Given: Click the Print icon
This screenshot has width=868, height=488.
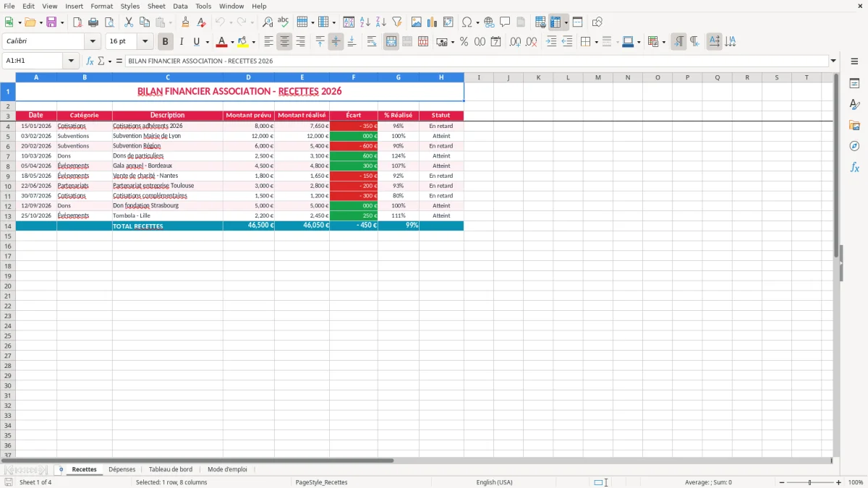Looking at the screenshot, I should (93, 22).
